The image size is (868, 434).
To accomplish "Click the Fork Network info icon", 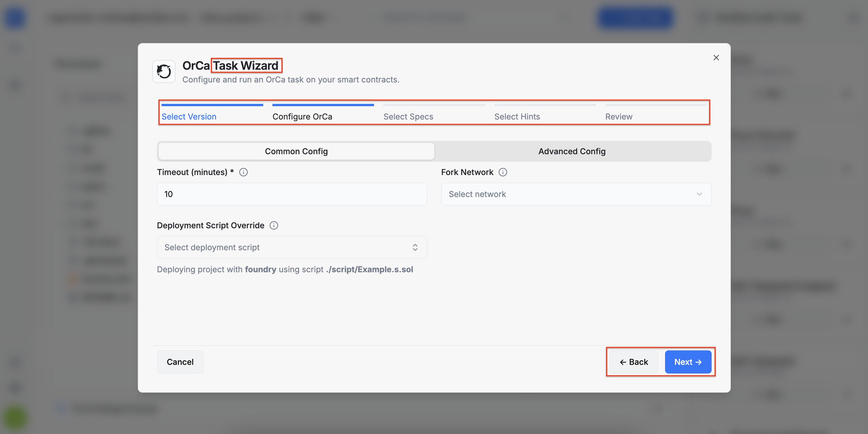I will 503,172.
